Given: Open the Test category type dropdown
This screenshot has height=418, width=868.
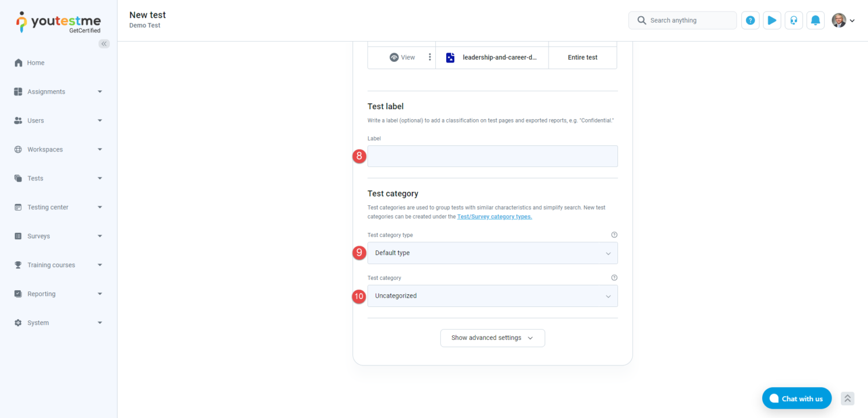Looking at the screenshot, I should pyautogui.click(x=492, y=253).
